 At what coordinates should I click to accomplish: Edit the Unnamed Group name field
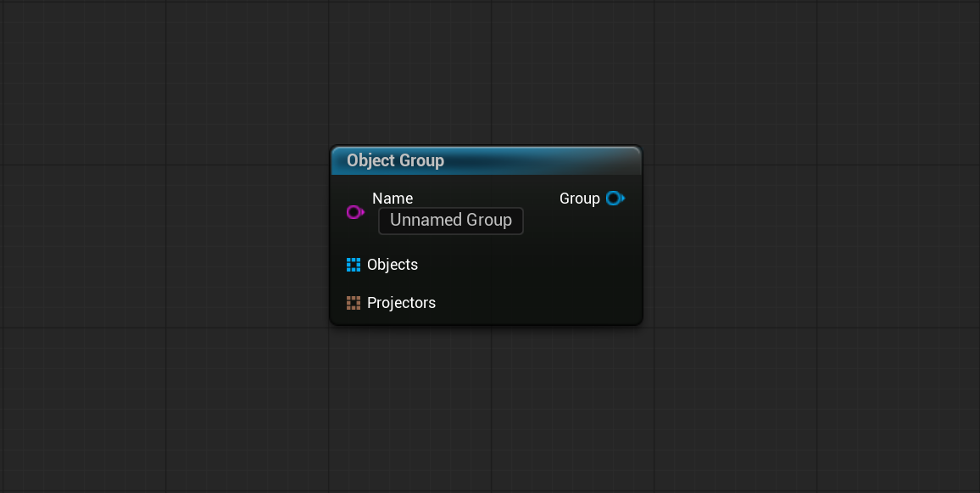click(451, 221)
